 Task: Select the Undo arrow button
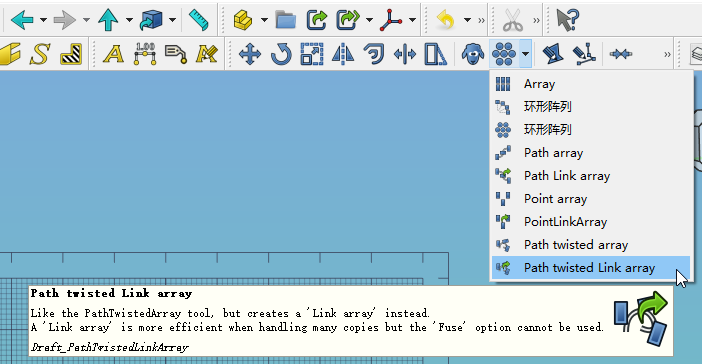pyautogui.click(x=446, y=20)
